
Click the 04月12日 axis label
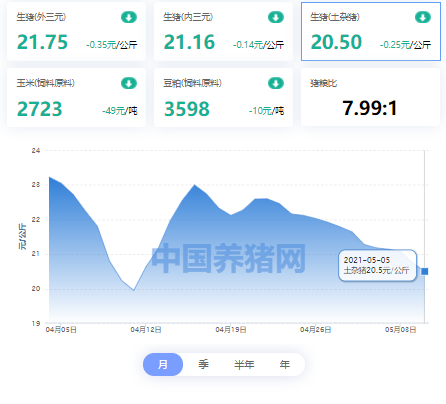tap(146, 330)
